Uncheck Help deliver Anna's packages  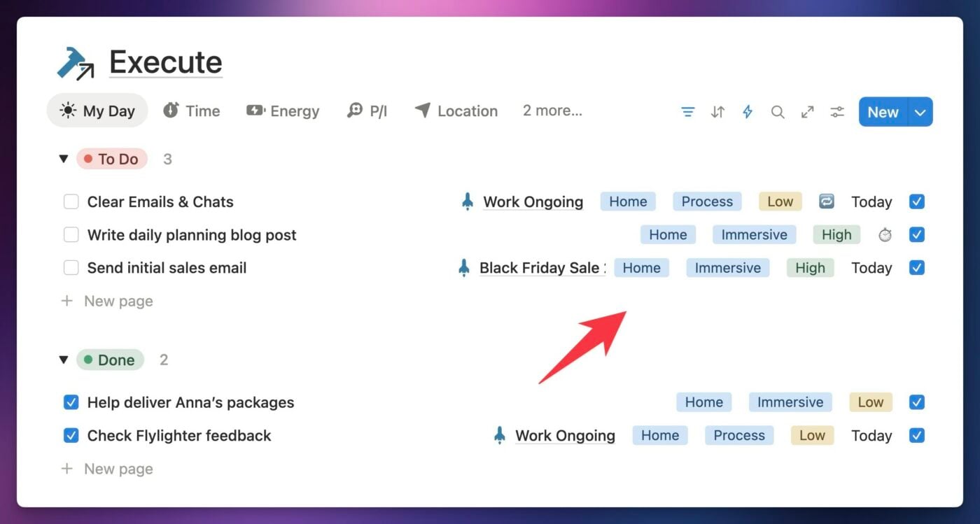pos(71,402)
